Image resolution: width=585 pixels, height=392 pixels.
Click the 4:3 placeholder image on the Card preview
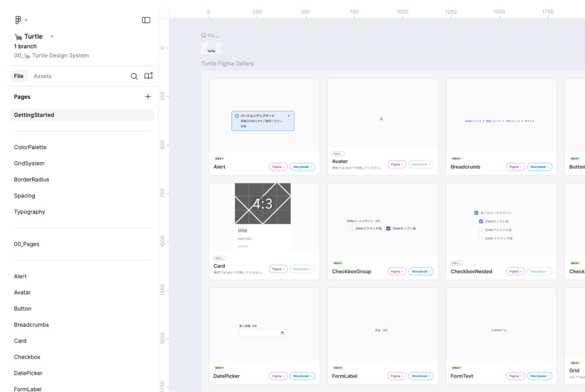point(263,203)
